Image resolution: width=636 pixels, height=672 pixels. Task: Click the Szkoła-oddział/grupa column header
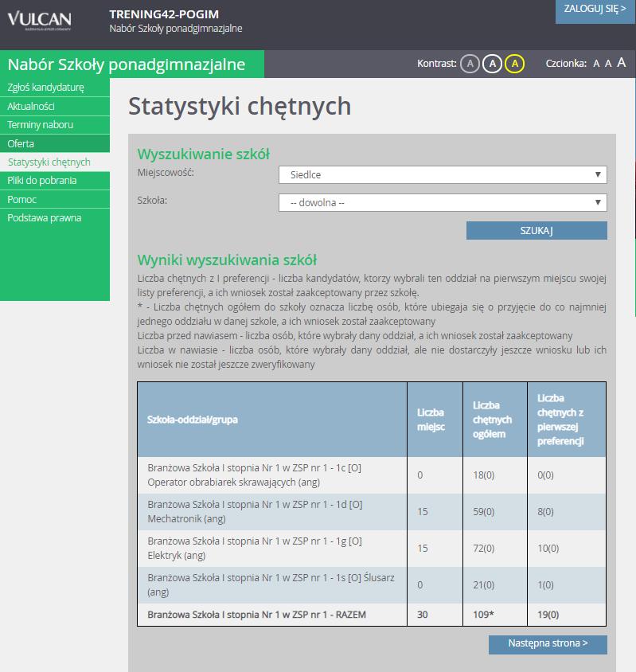point(272,420)
